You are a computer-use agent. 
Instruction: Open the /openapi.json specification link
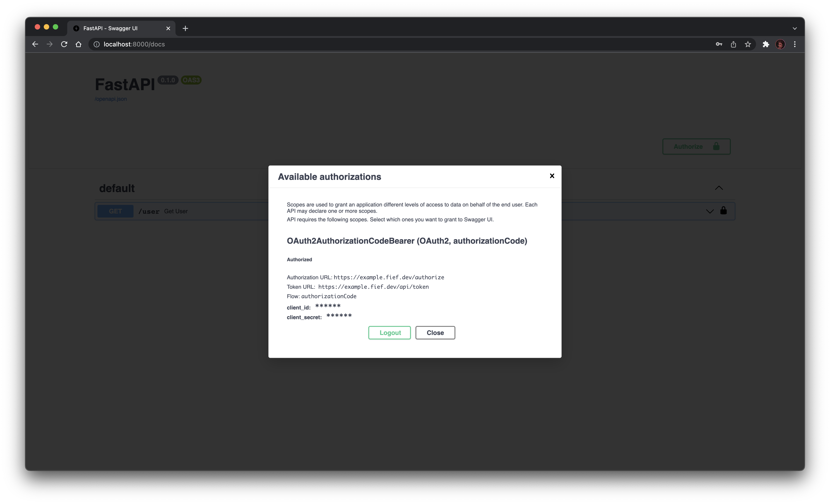click(111, 99)
